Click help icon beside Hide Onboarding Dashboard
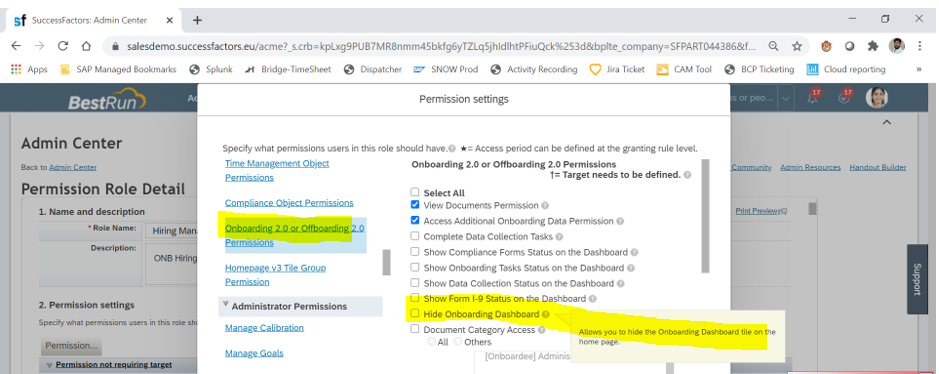 tap(546, 314)
